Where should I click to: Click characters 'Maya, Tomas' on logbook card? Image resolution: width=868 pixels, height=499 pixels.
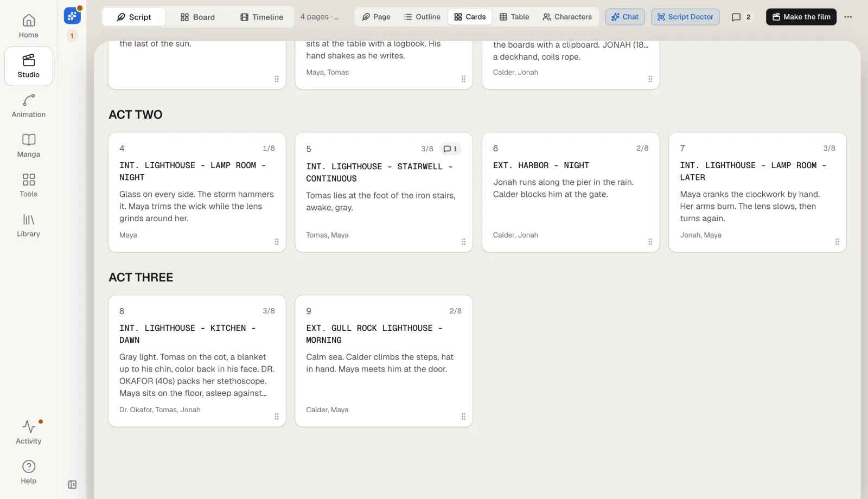click(327, 73)
